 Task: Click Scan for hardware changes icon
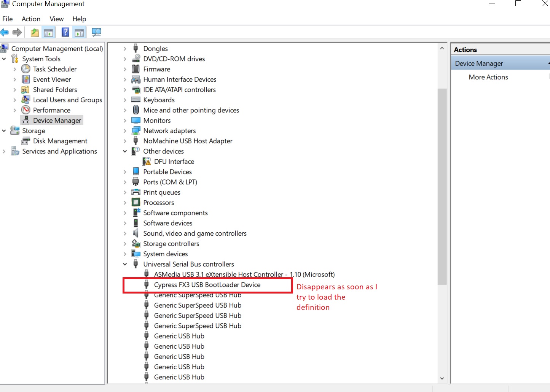(x=96, y=33)
